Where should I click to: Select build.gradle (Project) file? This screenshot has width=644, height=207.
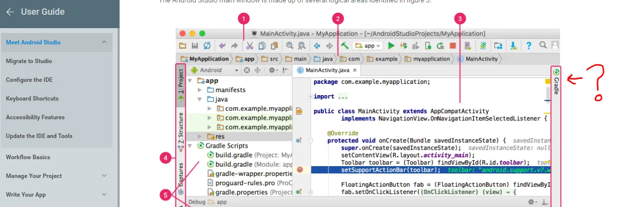point(250,155)
